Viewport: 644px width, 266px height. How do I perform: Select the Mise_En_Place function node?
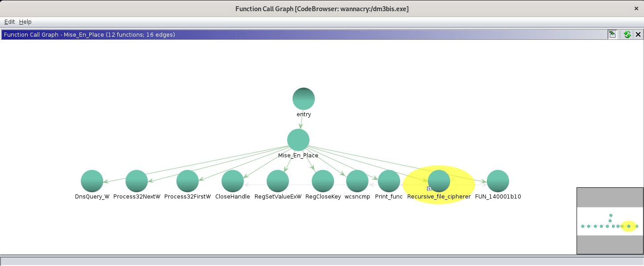[298, 140]
